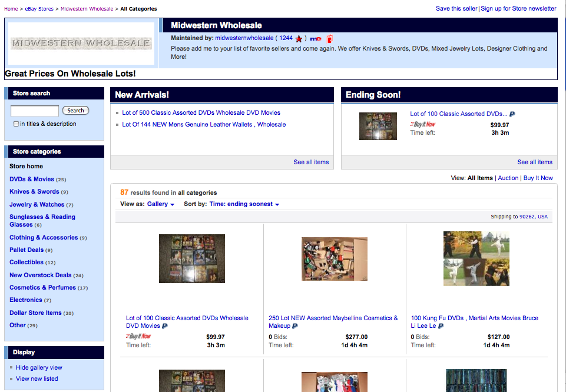
Task: Open Lot of 100 Classic DVDs Wholesale title
Action: 187,322
